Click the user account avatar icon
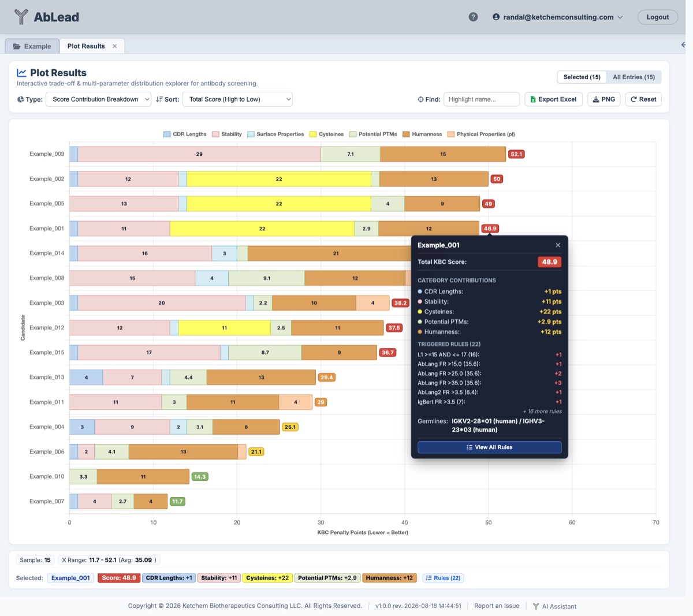The image size is (693, 616). [496, 17]
